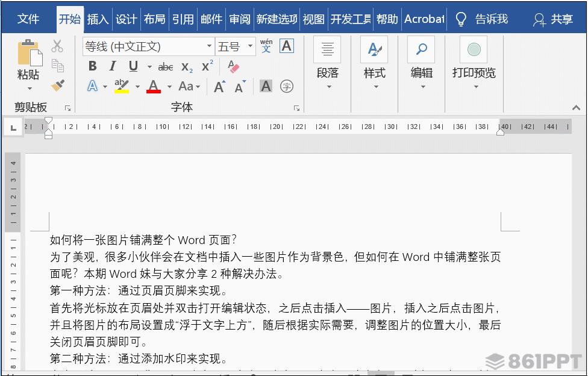
Task: Apply red font color
Action: (x=154, y=86)
